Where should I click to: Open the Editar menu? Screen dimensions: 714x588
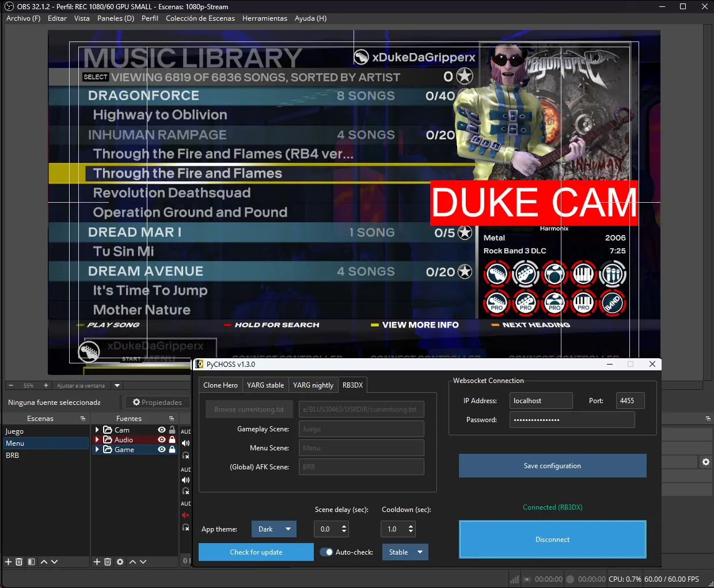point(57,18)
